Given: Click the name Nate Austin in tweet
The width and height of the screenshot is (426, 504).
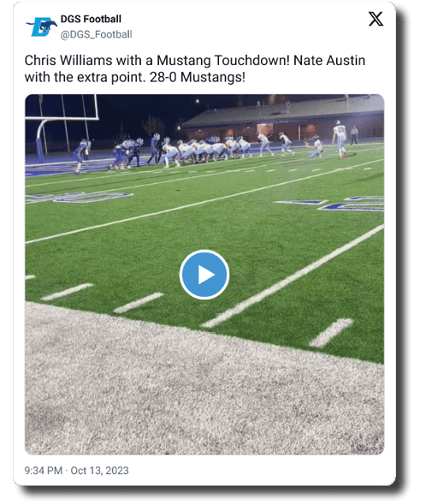Looking at the screenshot, I should tap(329, 61).
